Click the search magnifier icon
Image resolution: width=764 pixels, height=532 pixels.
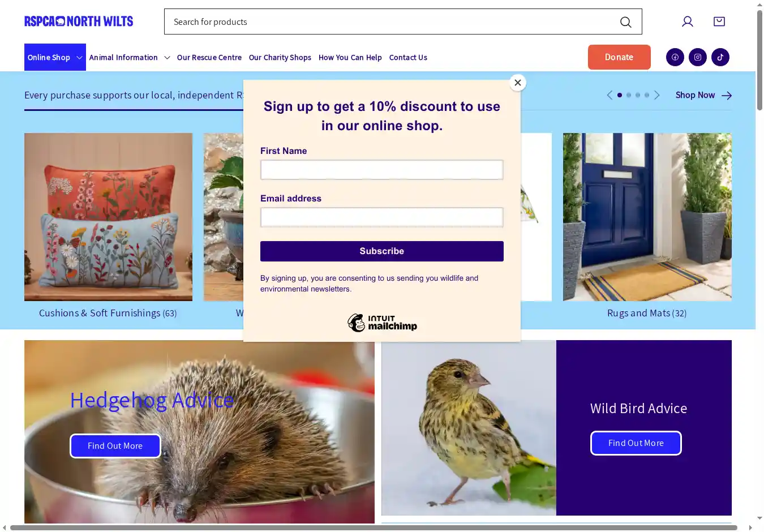pos(625,22)
